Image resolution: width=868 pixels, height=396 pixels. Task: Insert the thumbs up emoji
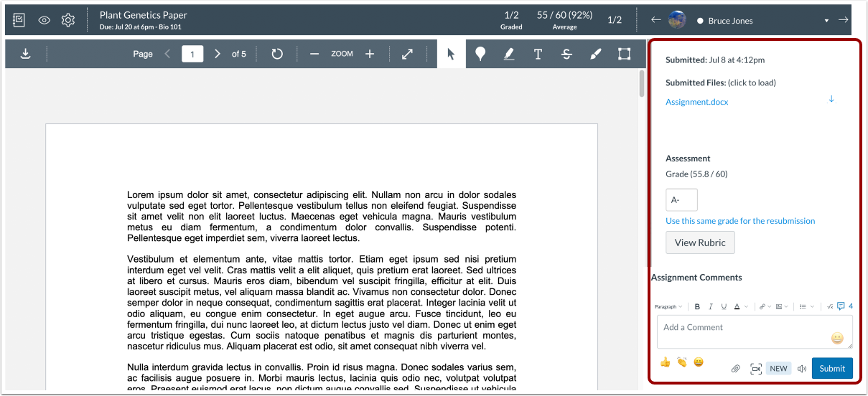(665, 362)
